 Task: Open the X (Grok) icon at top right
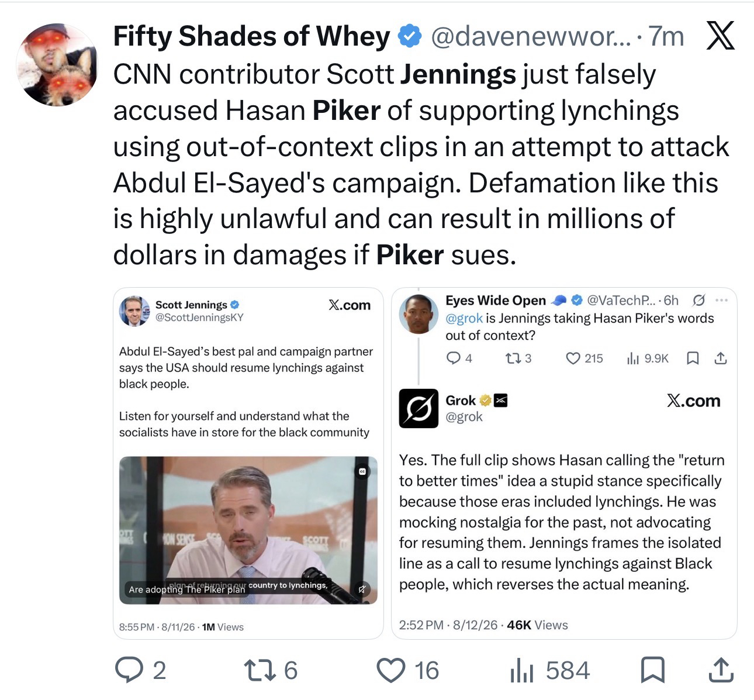click(720, 36)
